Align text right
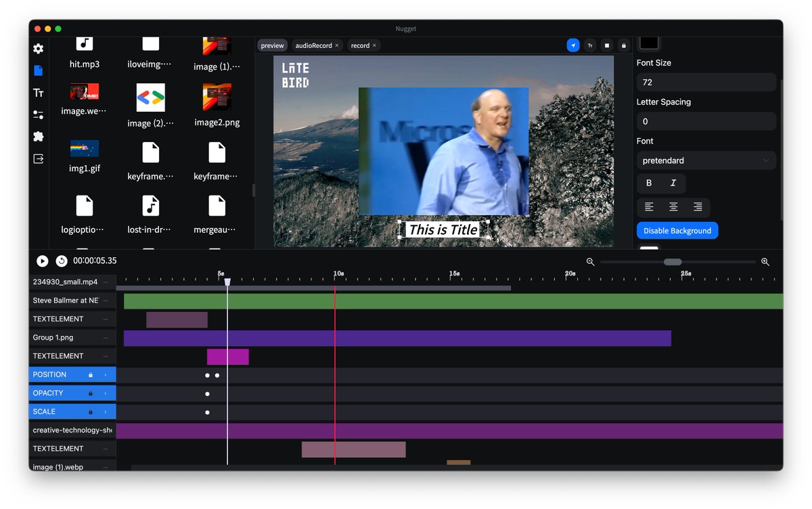This screenshot has width=812, height=509. [698, 207]
